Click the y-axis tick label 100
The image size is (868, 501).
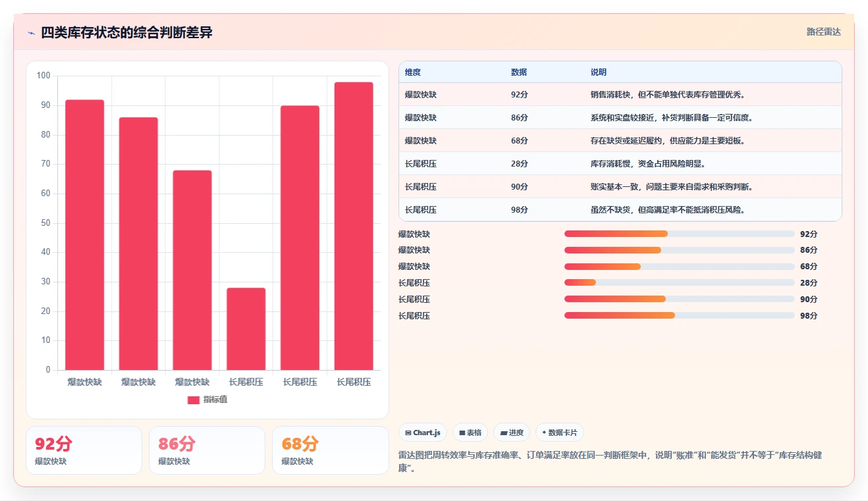coord(43,76)
